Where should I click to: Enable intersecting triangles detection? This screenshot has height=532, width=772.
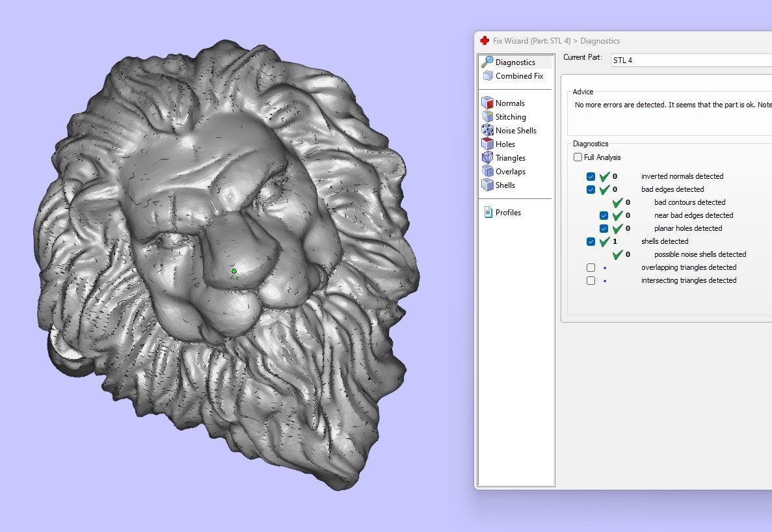pos(591,280)
